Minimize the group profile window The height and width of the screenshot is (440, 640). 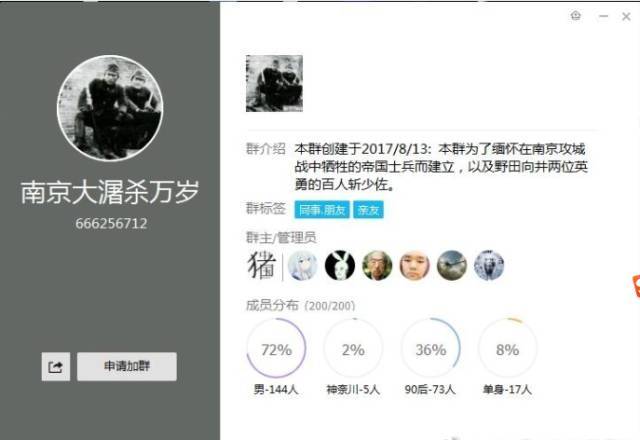pyautogui.click(x=603, y=16)
